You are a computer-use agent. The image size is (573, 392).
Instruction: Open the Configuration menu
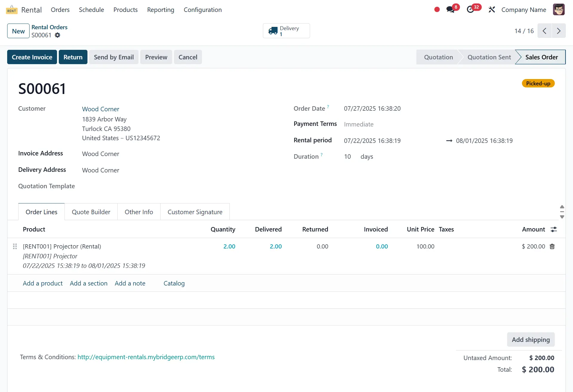[x=202, y=10]
